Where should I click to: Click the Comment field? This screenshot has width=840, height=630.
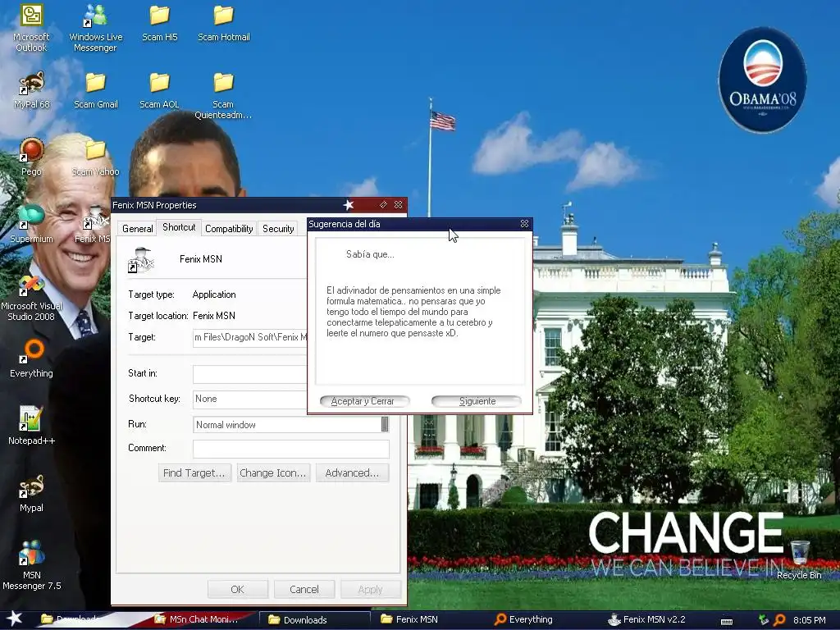291,449
